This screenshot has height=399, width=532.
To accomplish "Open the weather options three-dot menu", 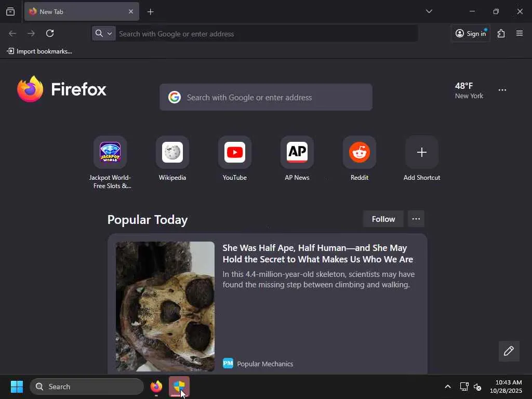I will pos(502,90).
